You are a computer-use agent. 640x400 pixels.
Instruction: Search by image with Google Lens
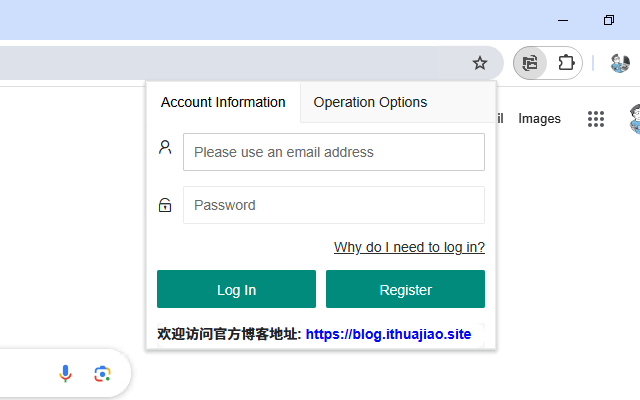tap(102, 373)
